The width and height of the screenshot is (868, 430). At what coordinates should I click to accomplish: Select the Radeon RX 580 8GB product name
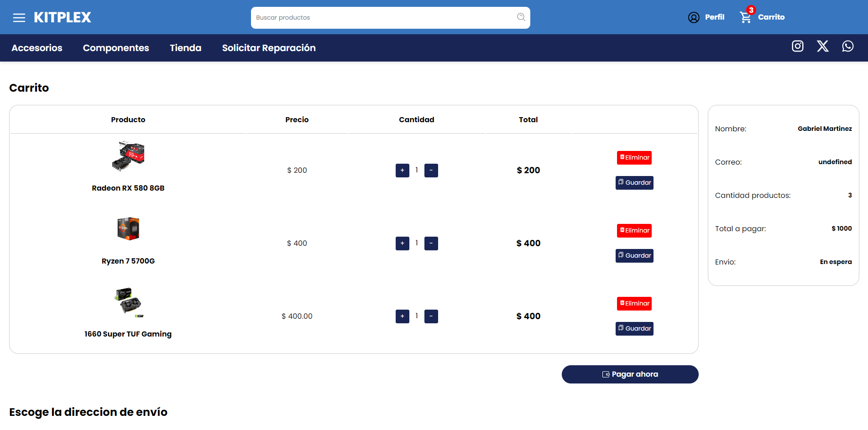click(128, 188)
